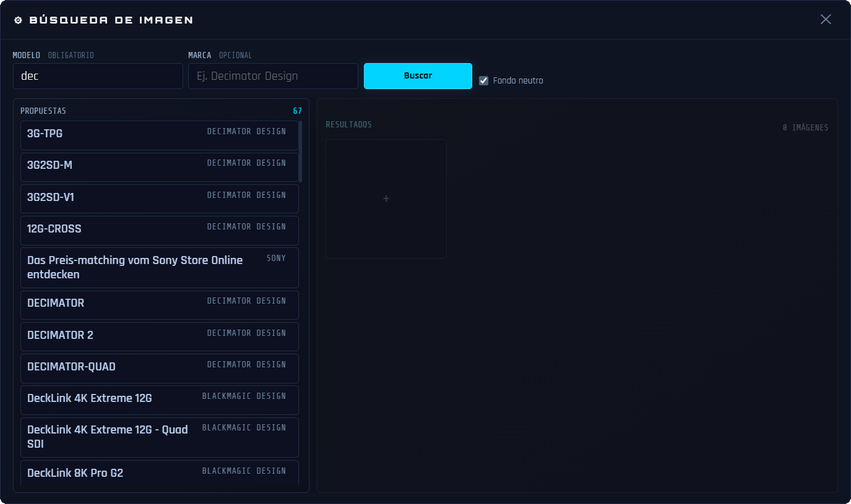This screenshot has height=504, width=851.
Task: Select the 3G2SD-M proposal
Action: coord(160,167)
